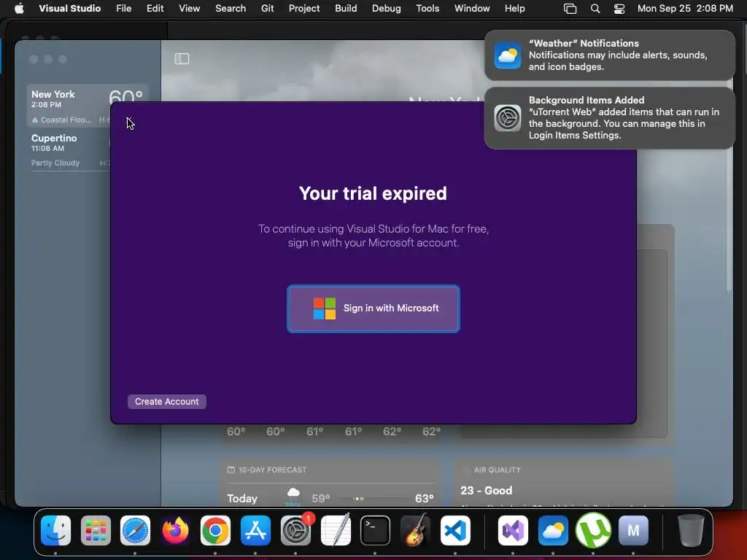This screenshot has height=560, width=747.
Task: Click Visual Studio purple icon in Dock
Action: pos(513,530)
